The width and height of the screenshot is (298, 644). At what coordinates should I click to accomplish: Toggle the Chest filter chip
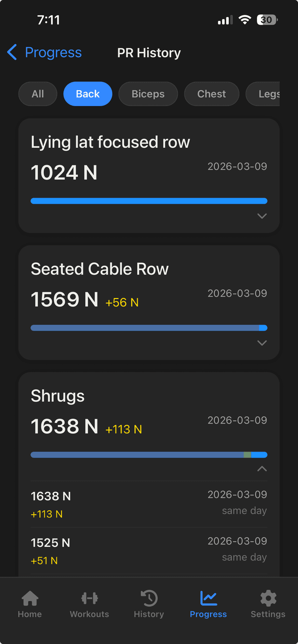211,94
